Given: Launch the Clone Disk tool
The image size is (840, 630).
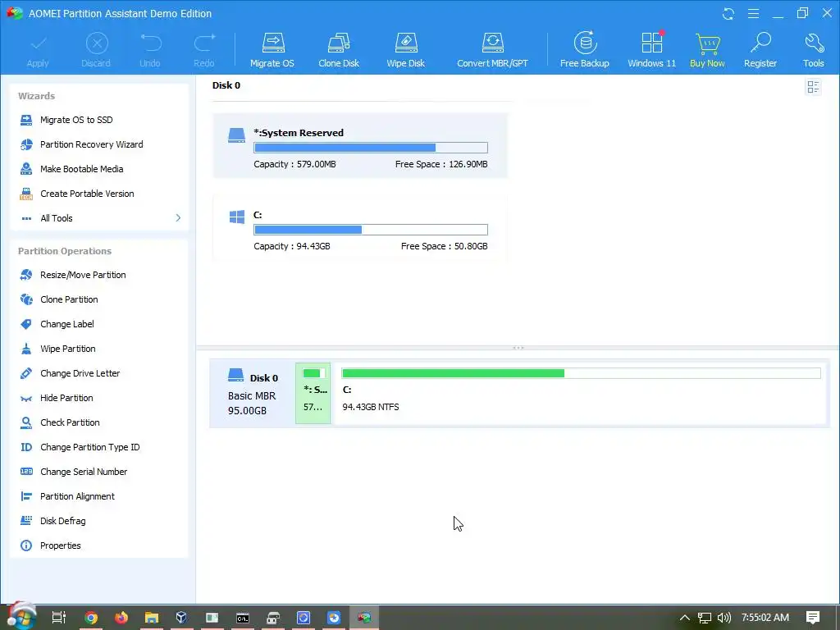Looking at the screenshot, I should [x=339, y=50].
